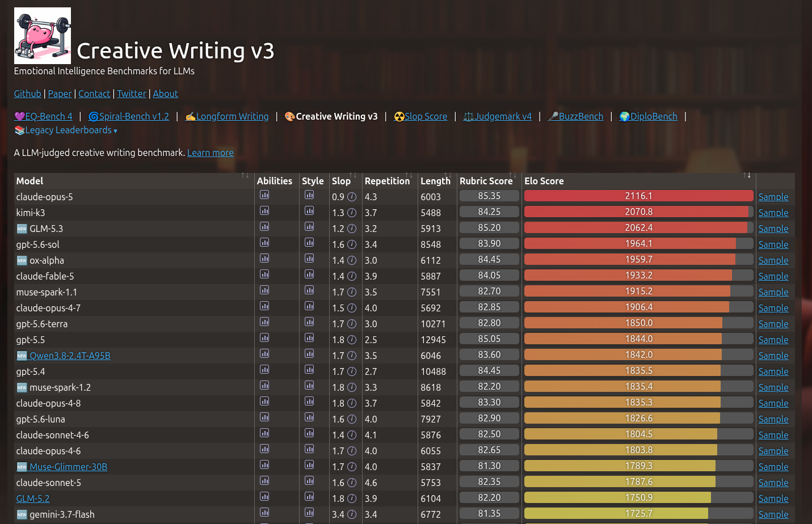
Task: Switch to the Slop Score leaderboard
Action: [420, 116]
